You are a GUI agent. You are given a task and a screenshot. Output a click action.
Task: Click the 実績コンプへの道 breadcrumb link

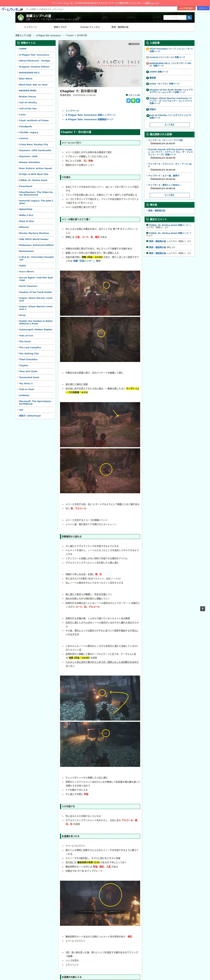[x=23, y=35]
